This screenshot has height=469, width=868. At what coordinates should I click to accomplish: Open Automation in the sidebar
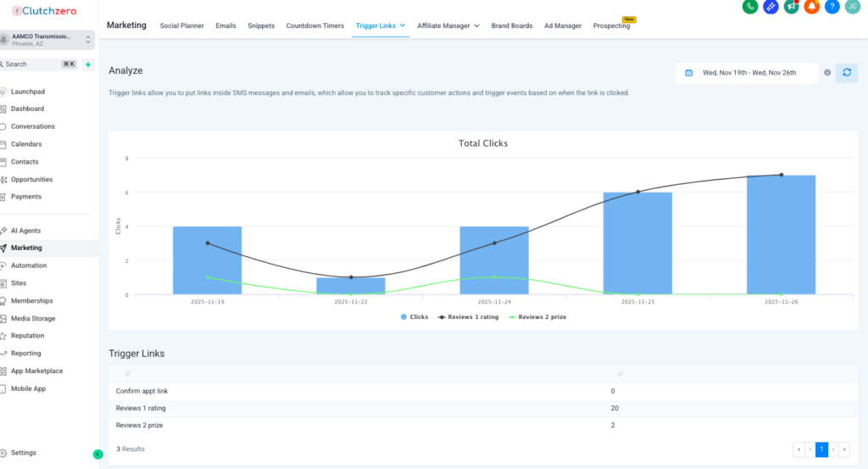[x=29, y=265]
